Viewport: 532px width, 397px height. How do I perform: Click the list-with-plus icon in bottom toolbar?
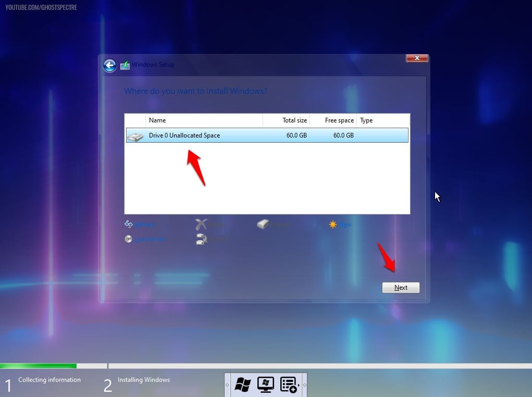[288, 385]
